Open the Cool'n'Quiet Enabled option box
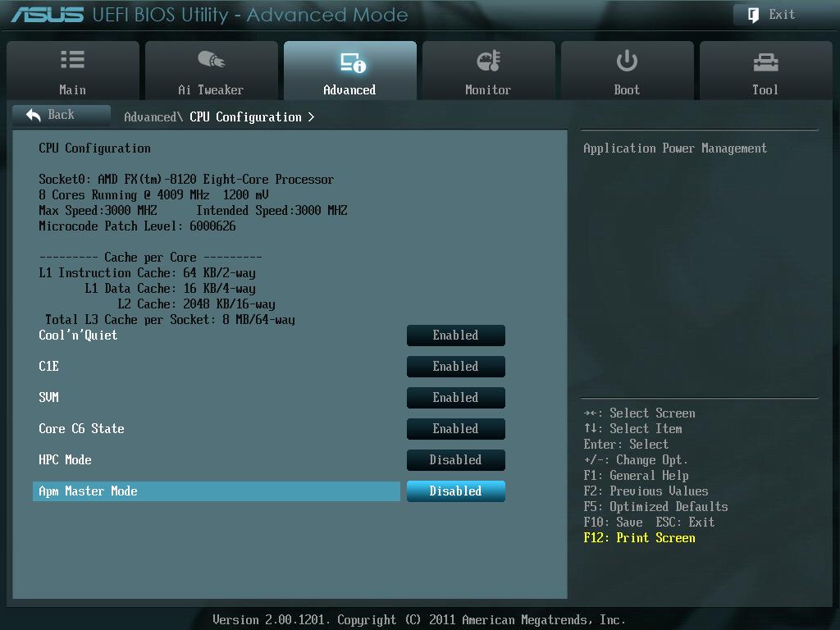Screen dimensions: 840x630 456,336
